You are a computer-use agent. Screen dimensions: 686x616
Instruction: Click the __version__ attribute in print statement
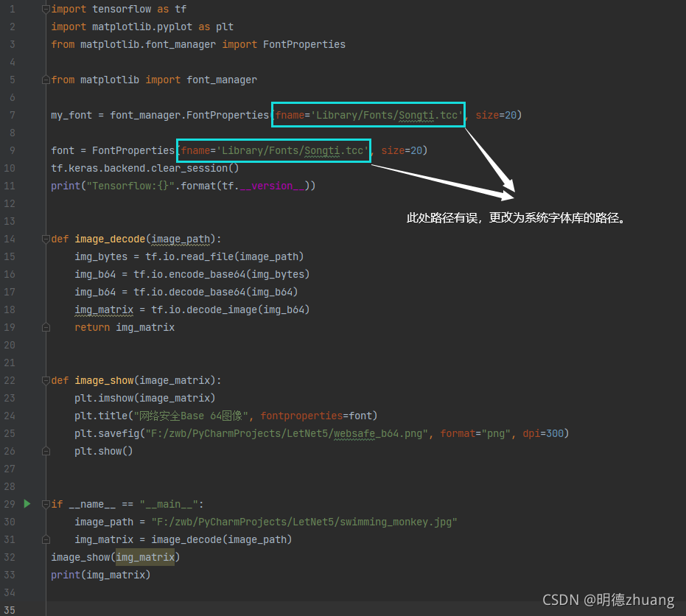(x=272, y=186)
